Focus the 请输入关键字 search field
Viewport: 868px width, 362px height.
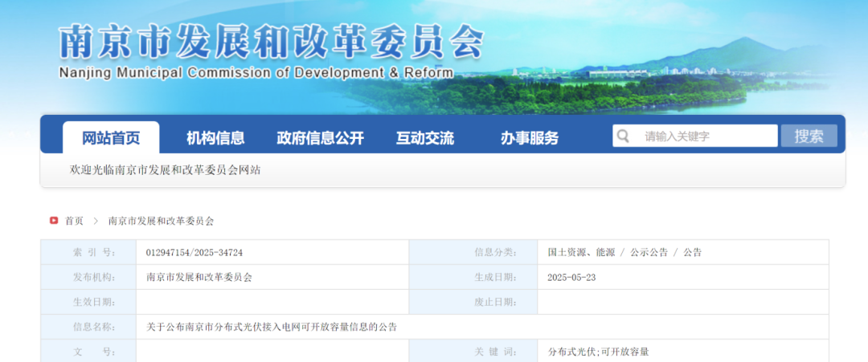tap(706, 136)
